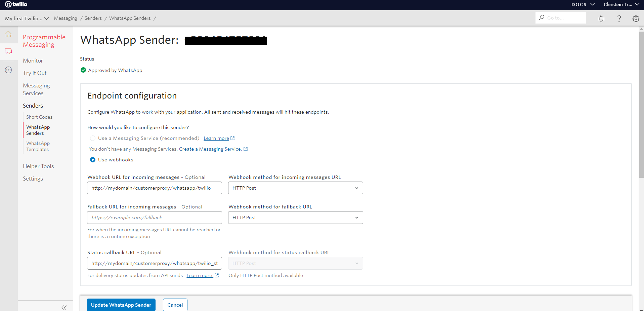Go to Senders breadcrumb
Screen dimensions: 644x311
tap(93, 18)
